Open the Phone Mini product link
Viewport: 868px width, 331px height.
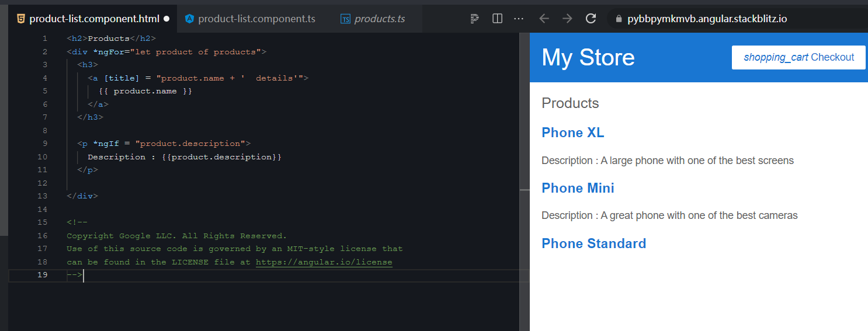[578, 188]
